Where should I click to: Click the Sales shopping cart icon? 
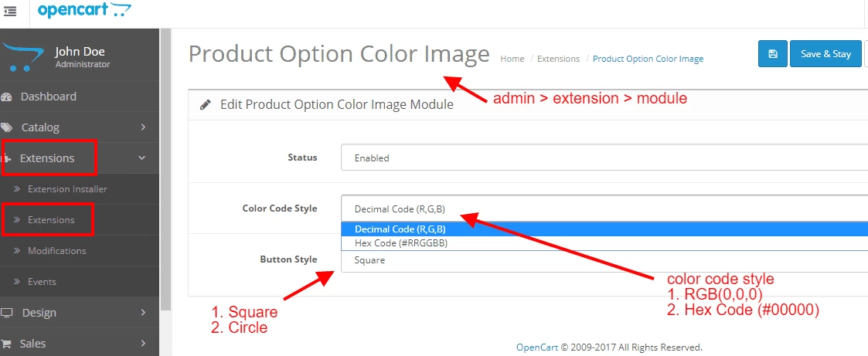tap(7, 344)
